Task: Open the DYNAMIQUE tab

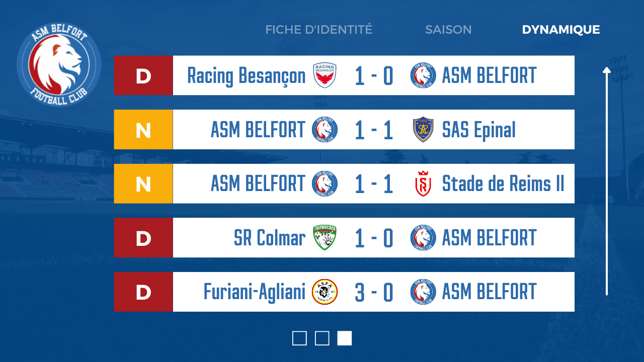Action: (x=561, y=30)
